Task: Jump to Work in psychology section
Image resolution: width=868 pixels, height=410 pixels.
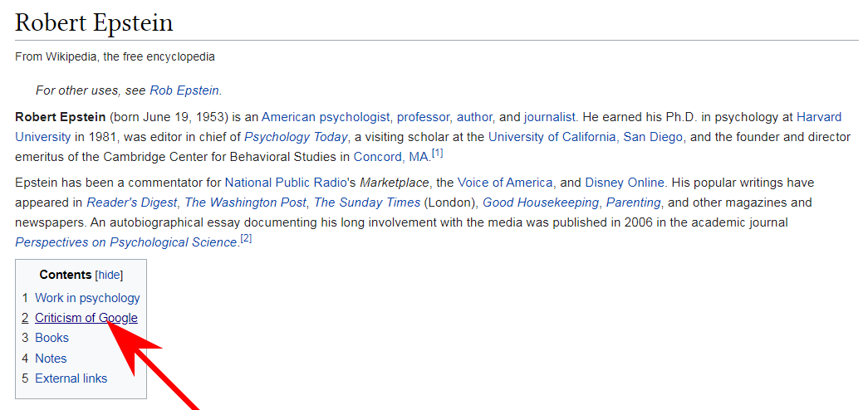Action: (87, 298)
